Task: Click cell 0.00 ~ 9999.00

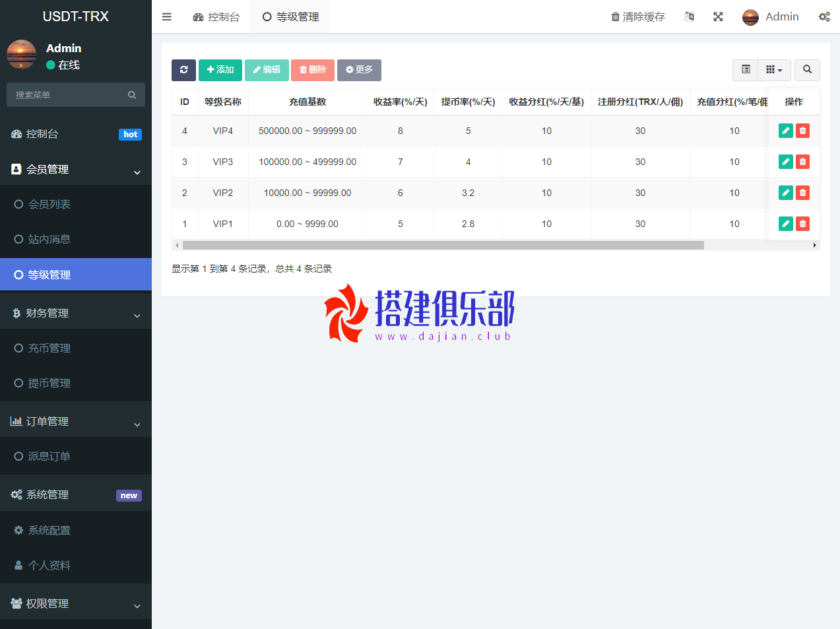Action: pyautogui.click(x=307, y=224)
